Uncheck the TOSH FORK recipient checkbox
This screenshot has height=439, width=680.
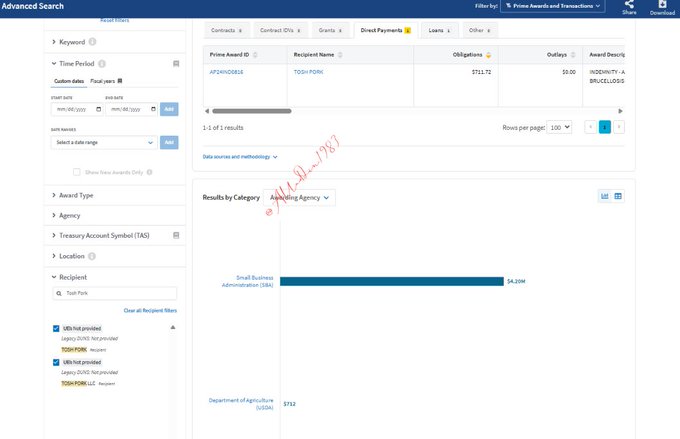[x=56, y=328]
